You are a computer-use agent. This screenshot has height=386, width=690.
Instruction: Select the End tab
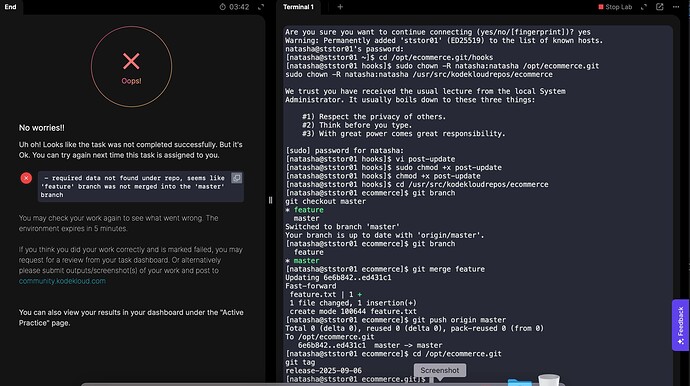pyautogui.click(x=11, y=7)
